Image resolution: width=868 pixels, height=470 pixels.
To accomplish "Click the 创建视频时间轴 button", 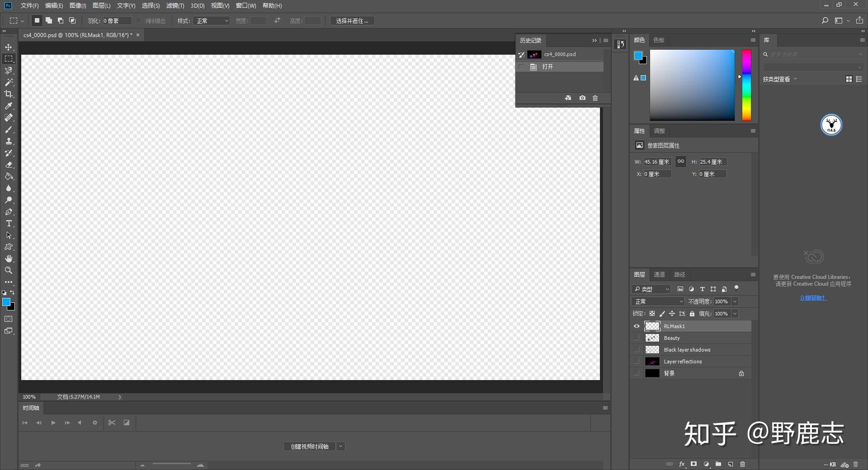I will coord(310,446).
